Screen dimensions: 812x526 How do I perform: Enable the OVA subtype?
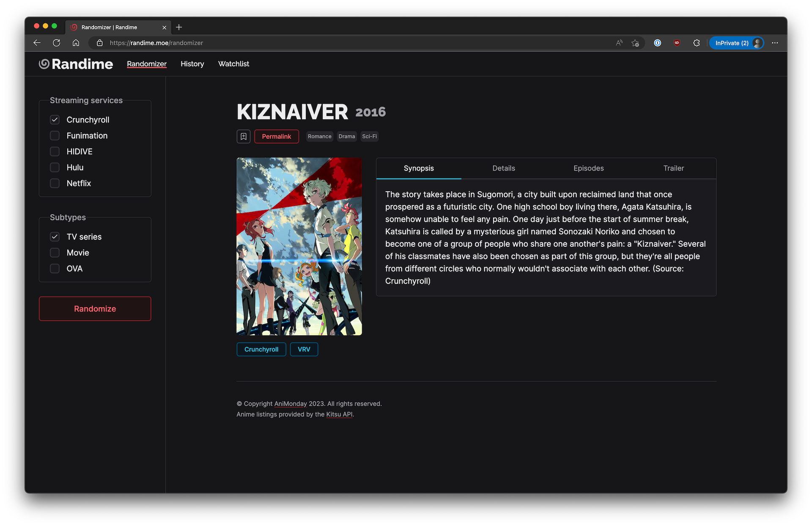point(55,268)
